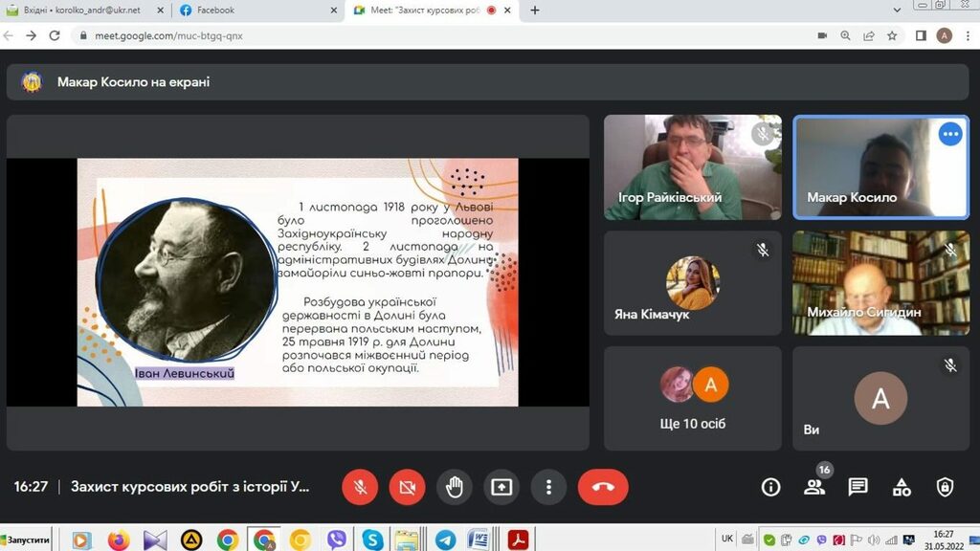
Task: Open the Activities shapes icon
Action: pyautogui.click(x=902, y=487)
